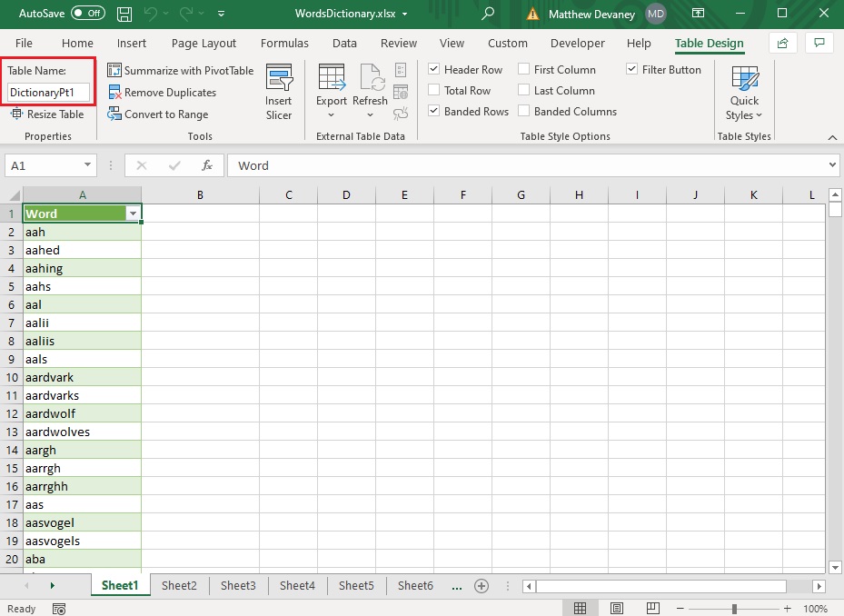Switch to Page Layout view in the status bar
This screenshot has height=616, width=844.
(616, 609)
